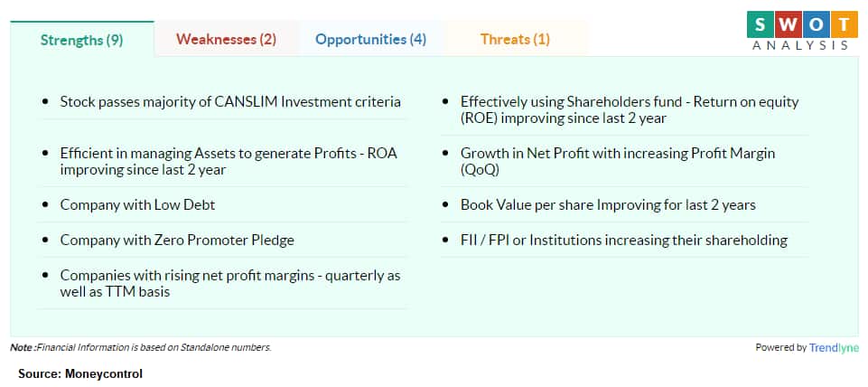Click the Return on equity improving item
Screen dimensions: 868x387
[x=624, y=109]
